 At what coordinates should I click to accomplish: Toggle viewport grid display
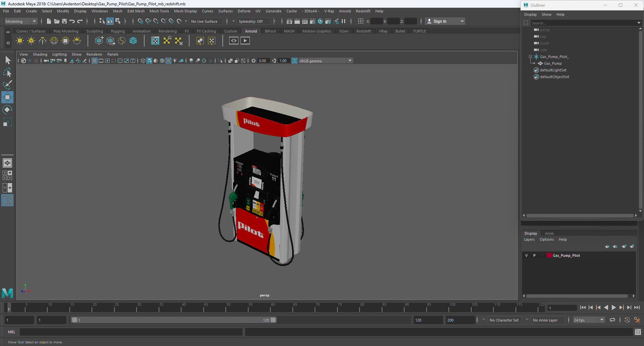95,61
